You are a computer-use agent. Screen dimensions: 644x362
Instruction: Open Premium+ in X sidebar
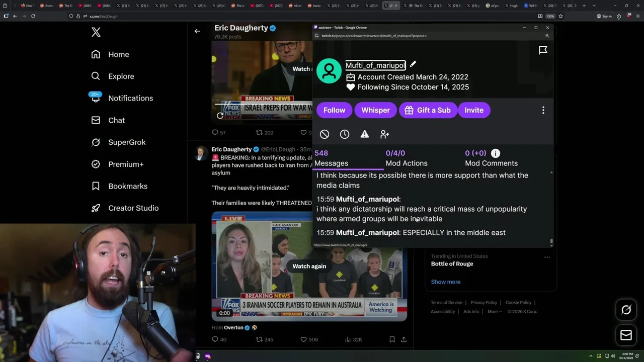click(117, 164)
